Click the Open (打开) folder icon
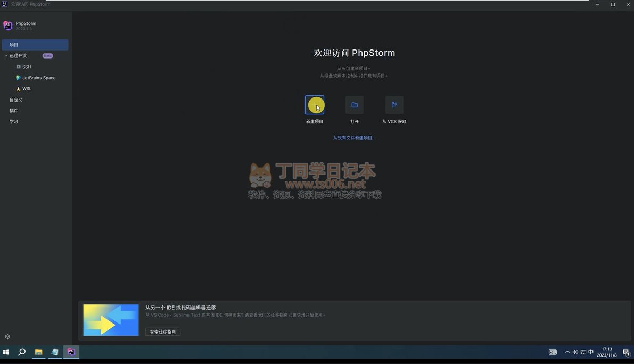The height and width of the screenshot is (364, 634). tap(355, 105)
